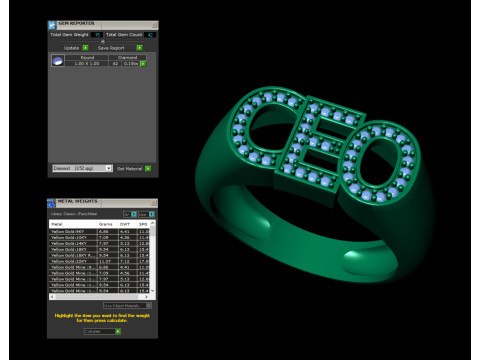Click the green Set Material arrow

[x=148, y=169]
